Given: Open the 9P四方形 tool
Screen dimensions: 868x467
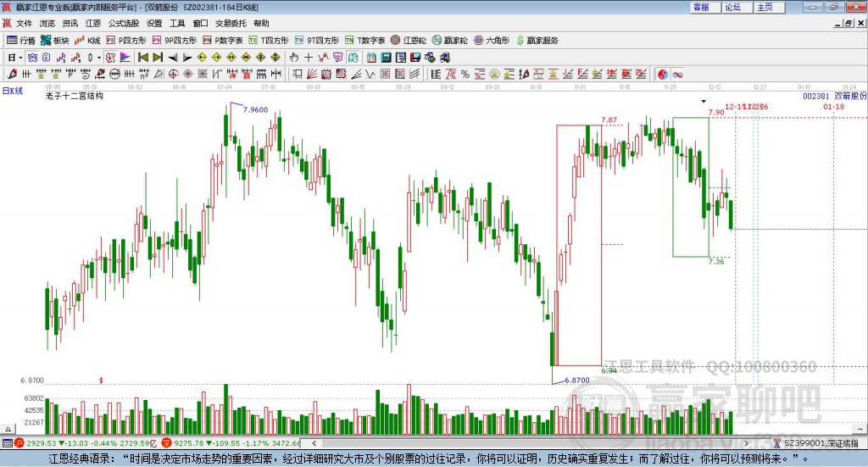Looking at the screenshot, I should coord(175,41).
